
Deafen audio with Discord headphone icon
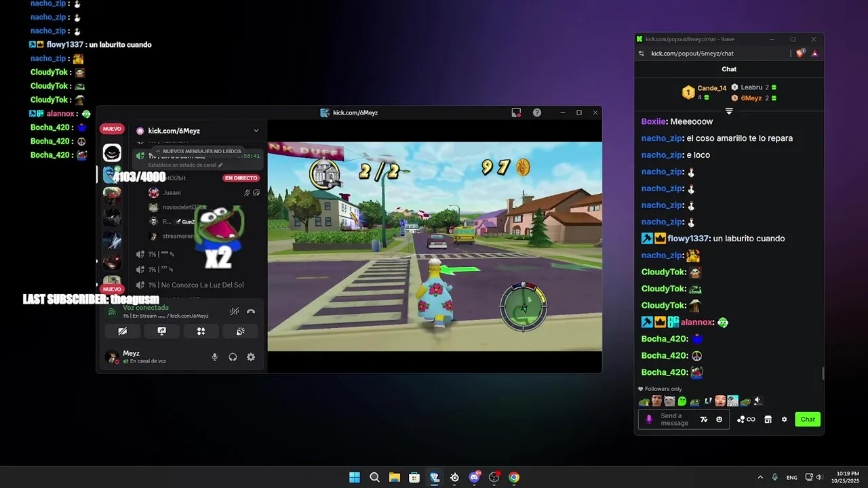pyautogui.click(x=233, y=357)
